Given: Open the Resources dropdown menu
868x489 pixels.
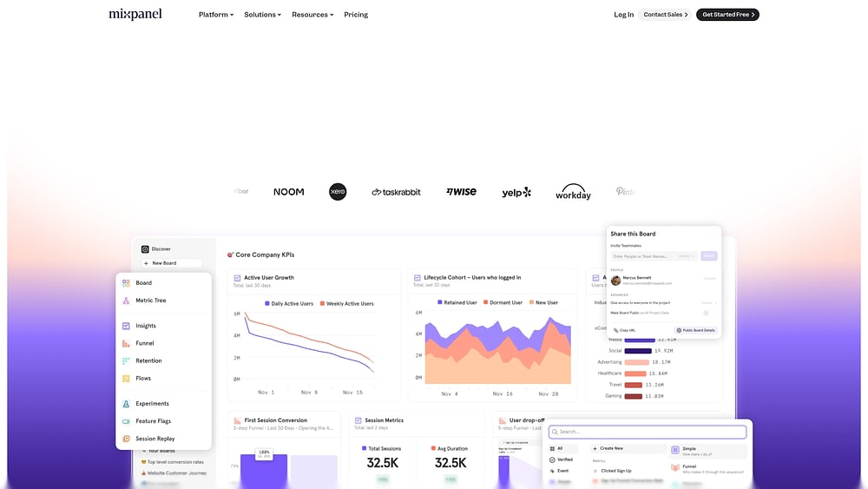Looking at the screenshot, I should coord(312,15).
